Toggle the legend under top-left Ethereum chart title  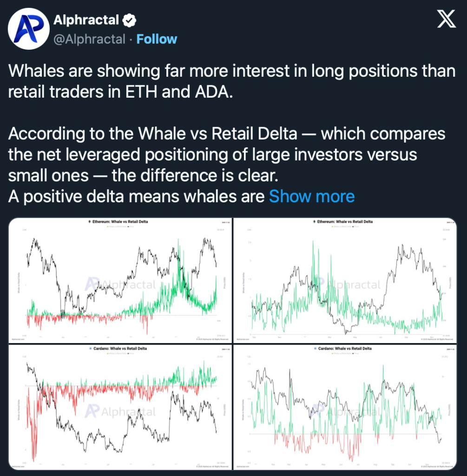tap(117, 226)
